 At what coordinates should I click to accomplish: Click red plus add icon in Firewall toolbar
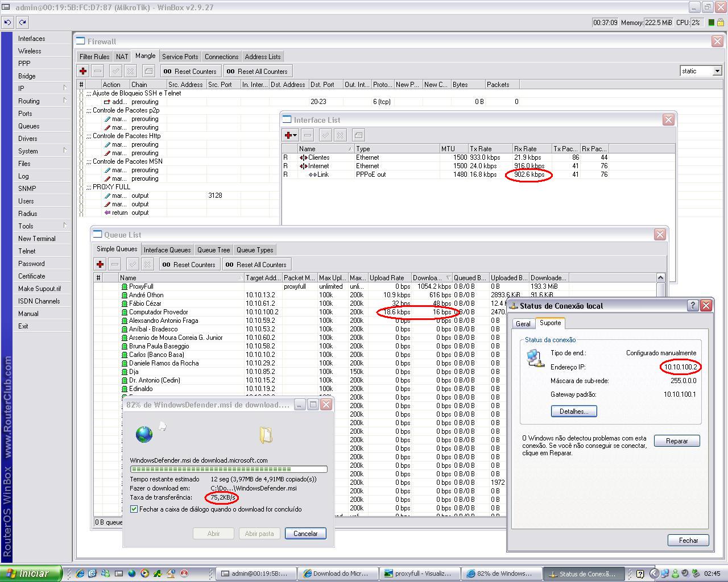83,71
